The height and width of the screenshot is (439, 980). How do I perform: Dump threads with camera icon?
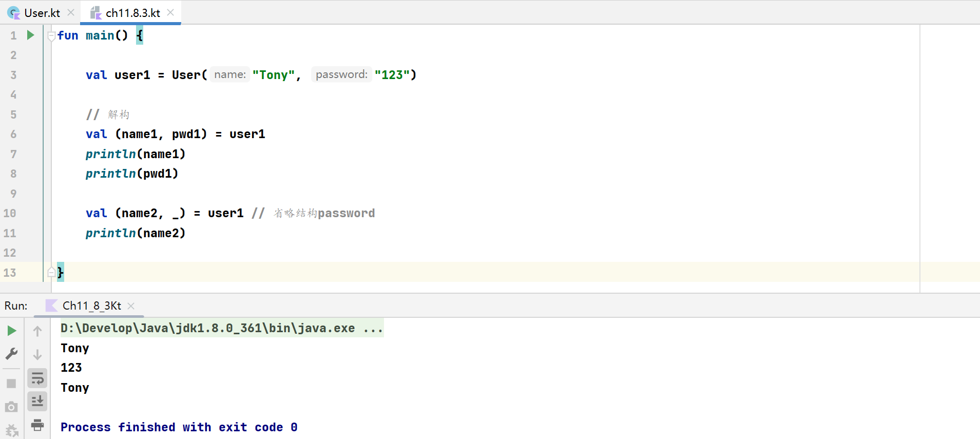(x=11, y=407)
